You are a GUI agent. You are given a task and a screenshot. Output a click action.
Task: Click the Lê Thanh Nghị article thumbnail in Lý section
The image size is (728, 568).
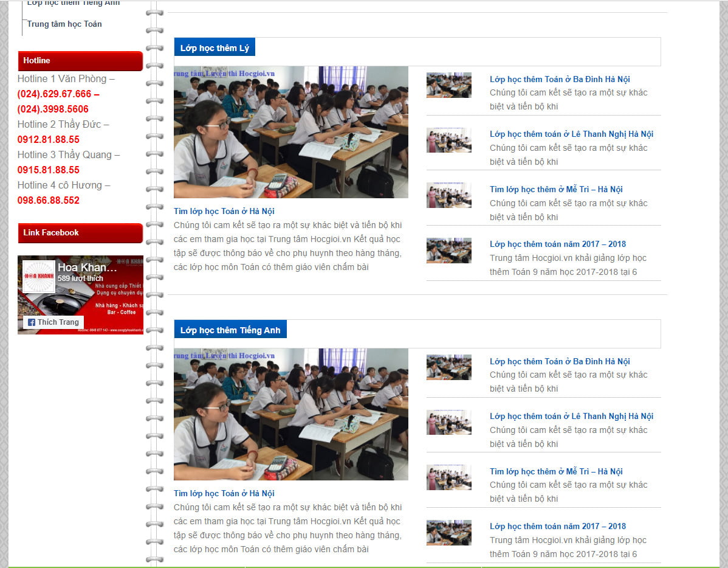449,140
